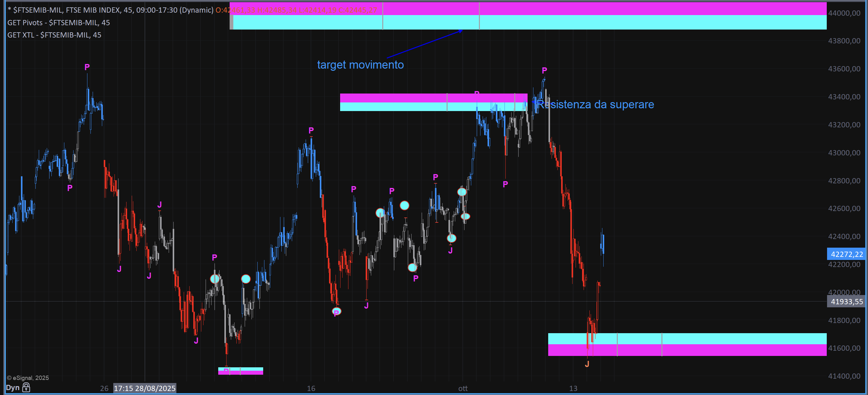Click the lock icon next to Dyn
This screenshot has height=395, width=868.
26,388
